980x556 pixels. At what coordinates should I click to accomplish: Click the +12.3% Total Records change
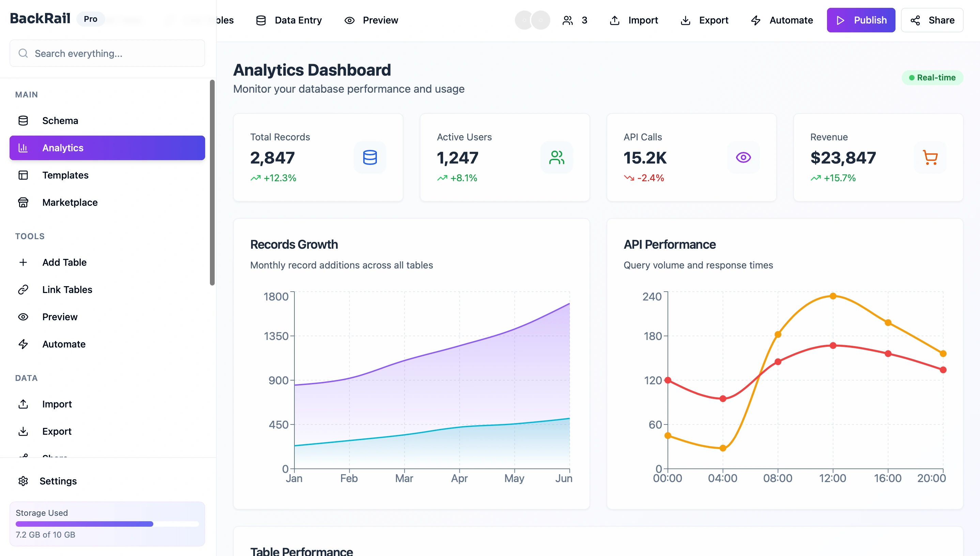[x=280, y=178]
